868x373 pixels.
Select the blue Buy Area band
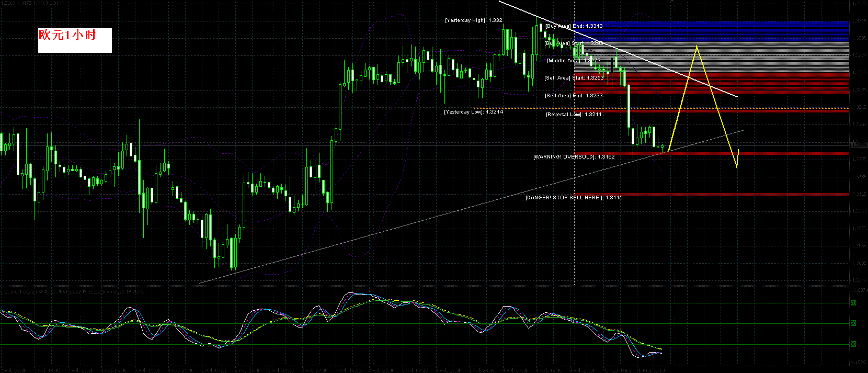712,31
